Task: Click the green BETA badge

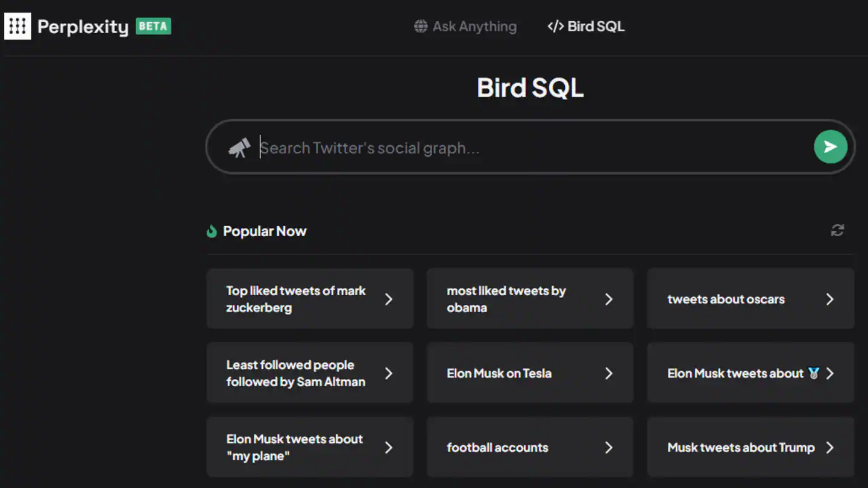Action: [x=153, y=27]
